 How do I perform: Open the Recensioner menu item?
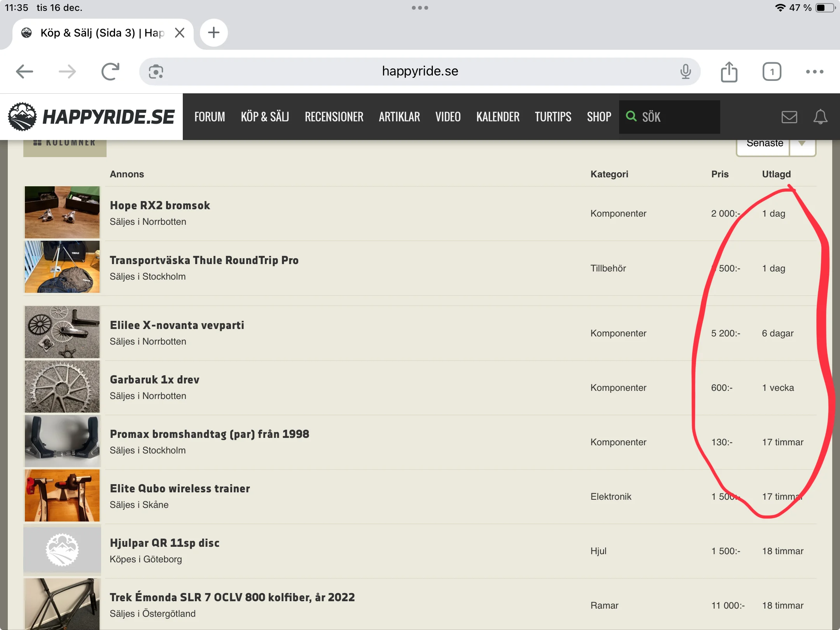[334, 117]
